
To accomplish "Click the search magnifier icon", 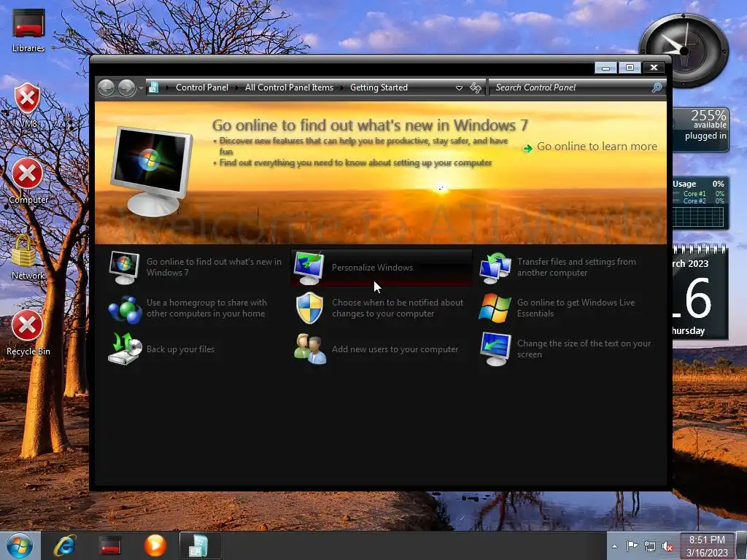I will 657,87.
